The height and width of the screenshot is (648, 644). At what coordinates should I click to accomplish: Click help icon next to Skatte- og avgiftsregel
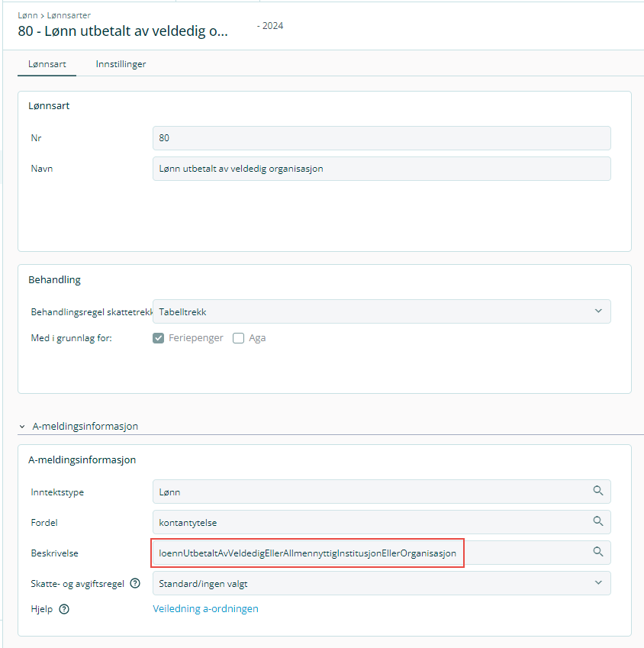click(x=135, y=583)
